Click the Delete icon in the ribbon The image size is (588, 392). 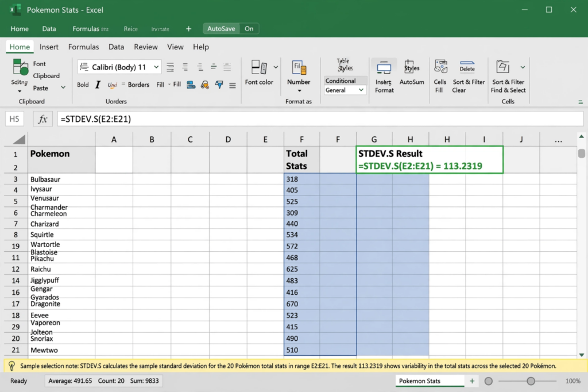pyautogui.click(x=467, y=67)
